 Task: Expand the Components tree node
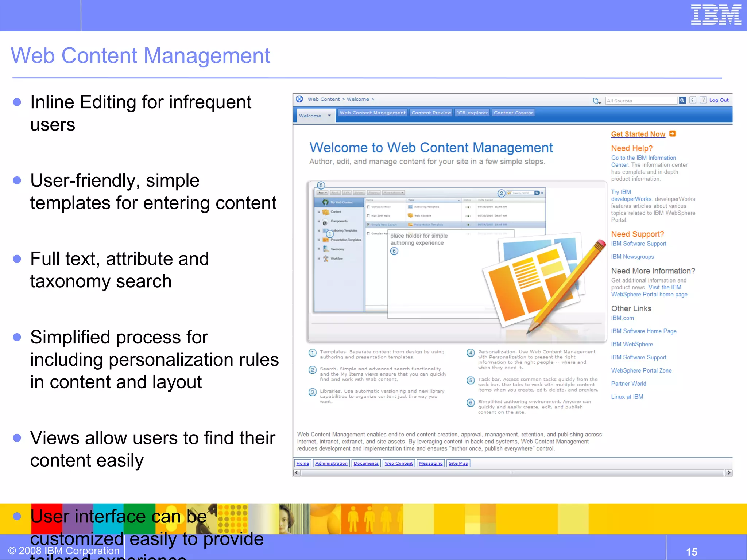(319, 221)
